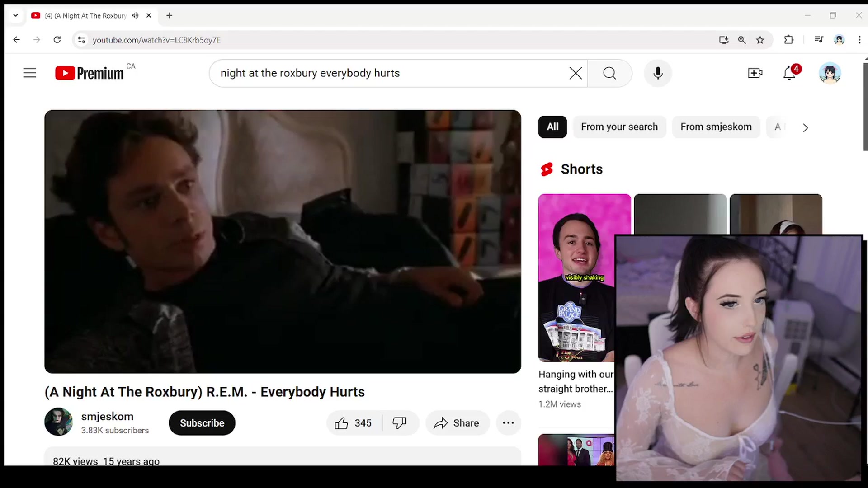868x488 pixels.
Task: Select the From your search chip
Action: [x=619, y=127]
